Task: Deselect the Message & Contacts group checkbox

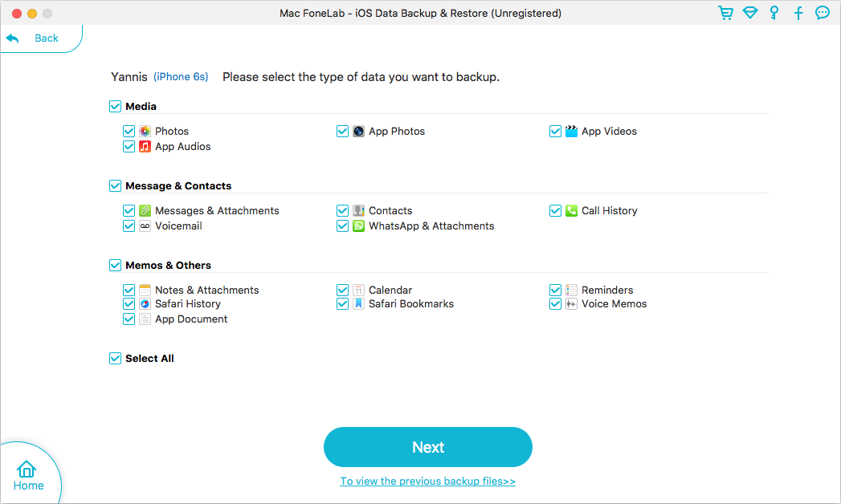Action: [x=115, y=185]
